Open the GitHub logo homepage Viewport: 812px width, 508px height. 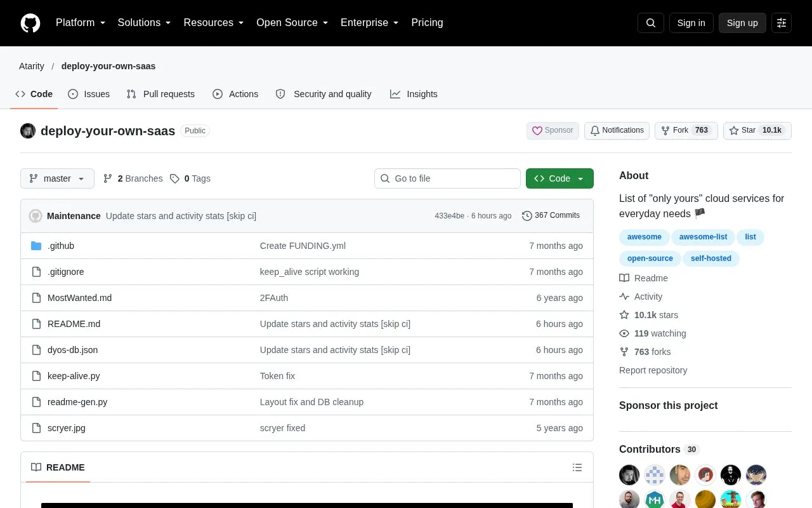click(30, 23)
